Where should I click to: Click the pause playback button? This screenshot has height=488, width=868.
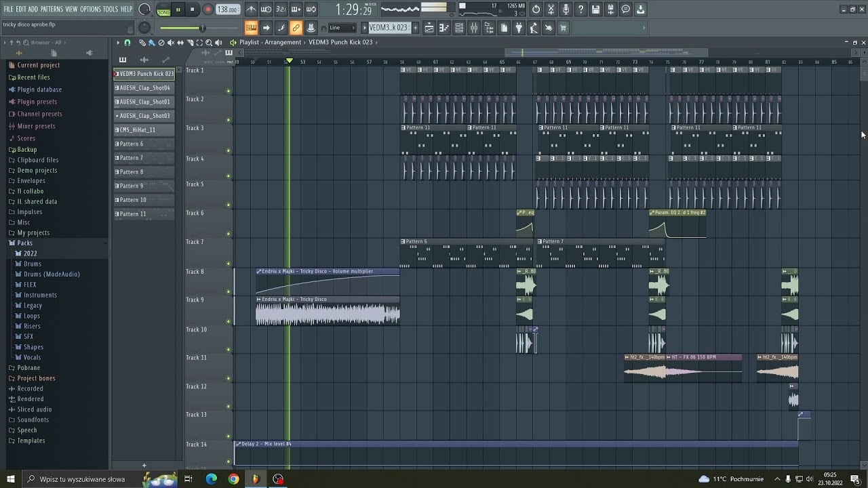pyautogui.click(x=178, y=9)
